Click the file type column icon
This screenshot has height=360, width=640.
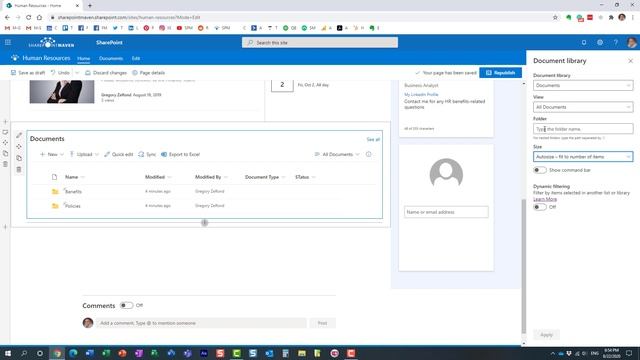coord(54,177)
